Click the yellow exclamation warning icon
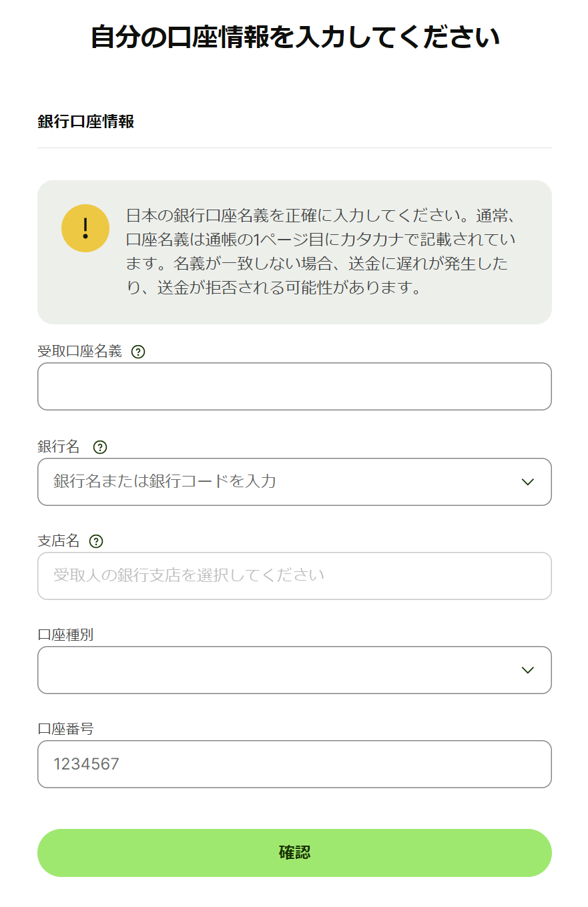The image size is (588, 907). [x=85, y=228]
